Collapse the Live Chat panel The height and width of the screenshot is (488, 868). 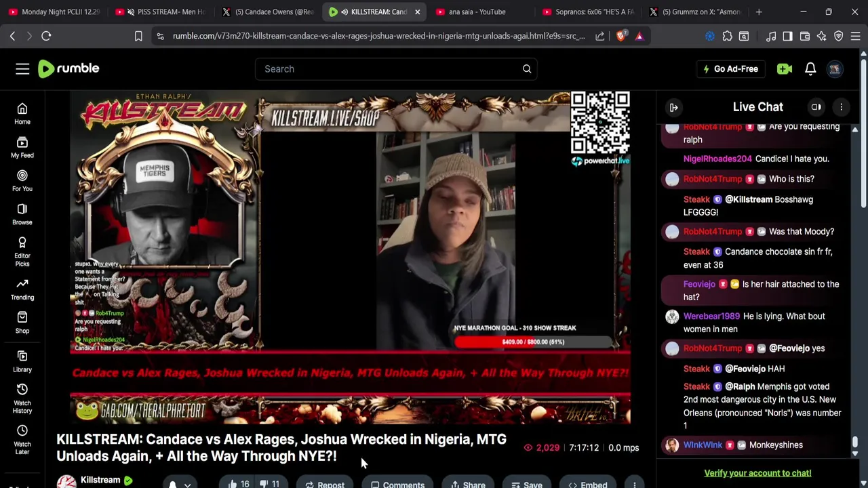pos(674,107)
